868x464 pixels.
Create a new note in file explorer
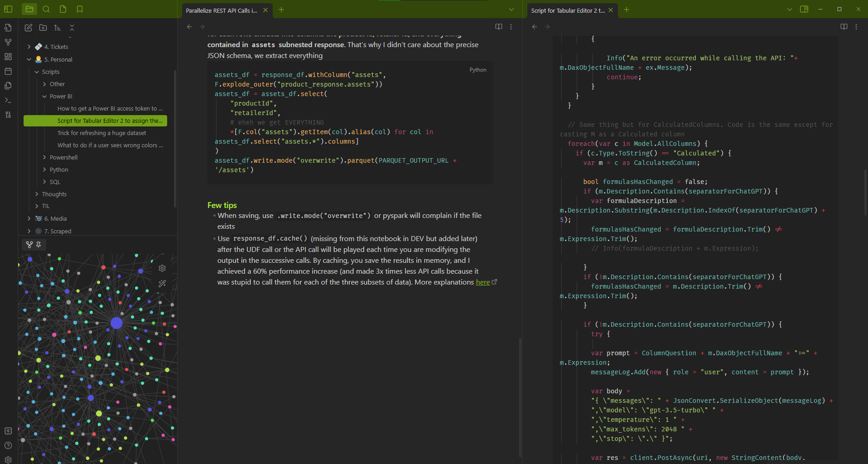click(29, 28)
